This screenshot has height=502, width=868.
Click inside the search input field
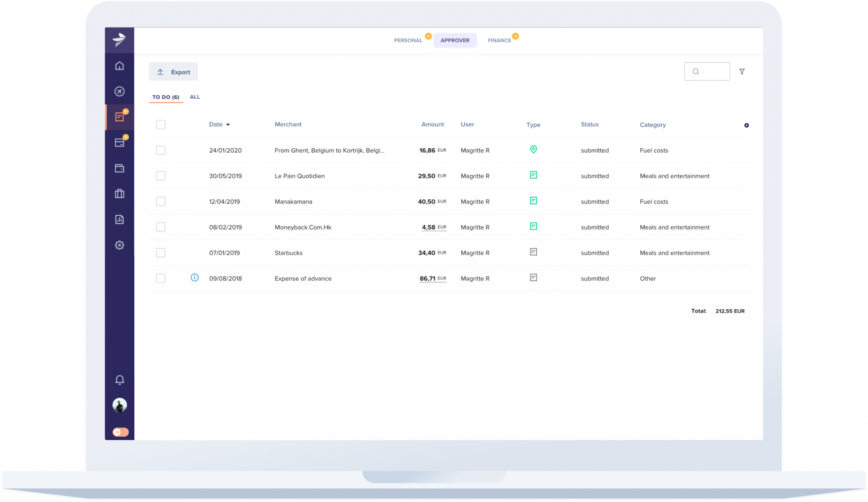pyautogui.click(x=707, y=71)
